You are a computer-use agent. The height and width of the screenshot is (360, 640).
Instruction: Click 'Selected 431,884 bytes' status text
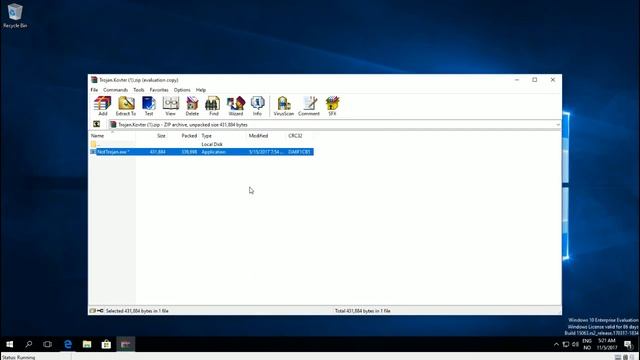137,311
